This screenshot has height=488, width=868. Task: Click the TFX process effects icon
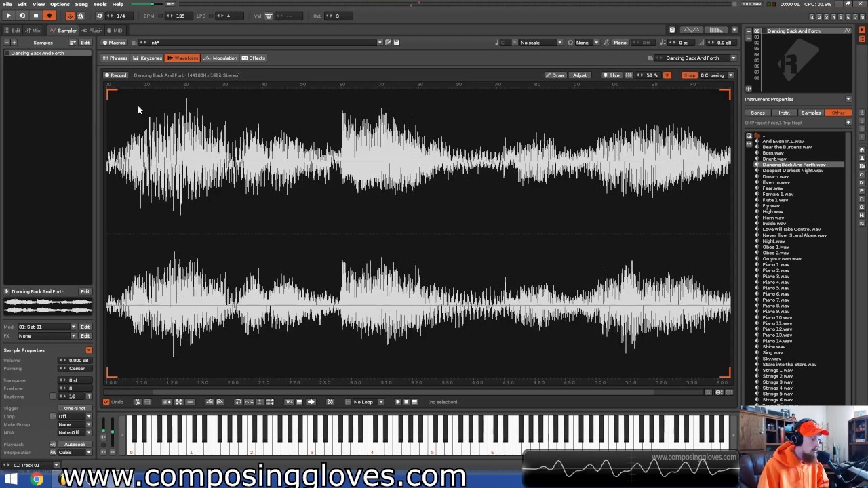coord(290,402)
